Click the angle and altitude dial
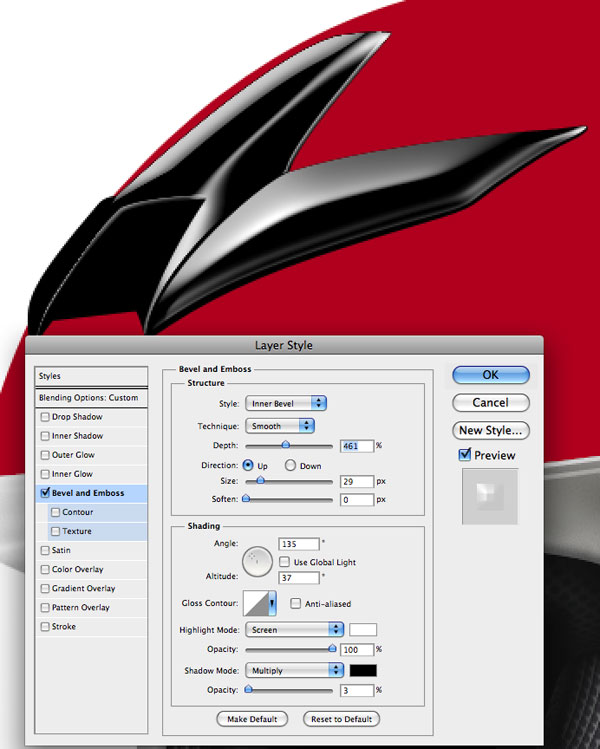 [x=257, y=562]
